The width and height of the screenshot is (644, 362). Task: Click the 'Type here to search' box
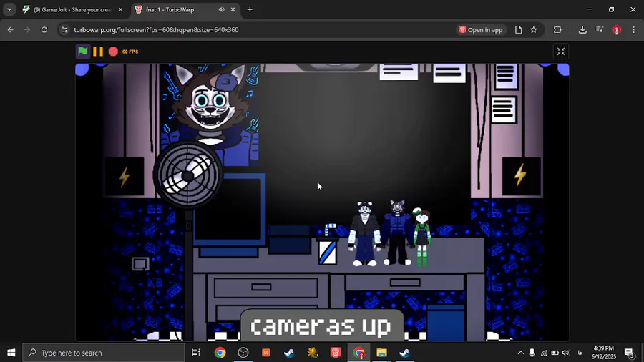[104, 353]
